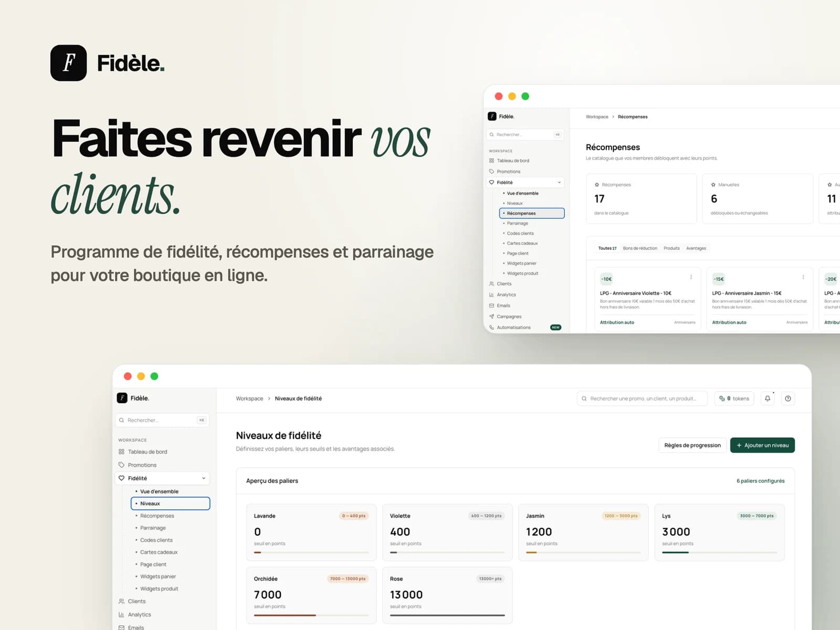Click the Orchidée tier progress bar
Image resolution: width=840 pixels, height=630 pixels.
311,615
